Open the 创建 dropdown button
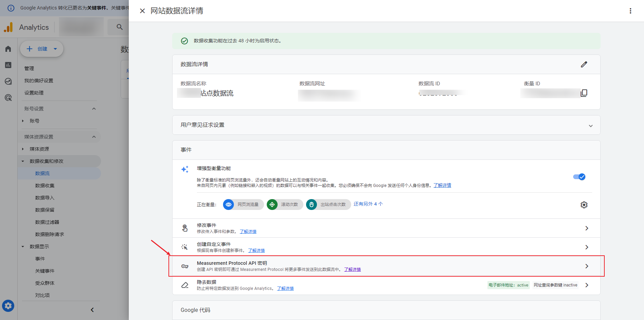The height and width of the screenshot is (320, 644). click(x=42, y=49)
